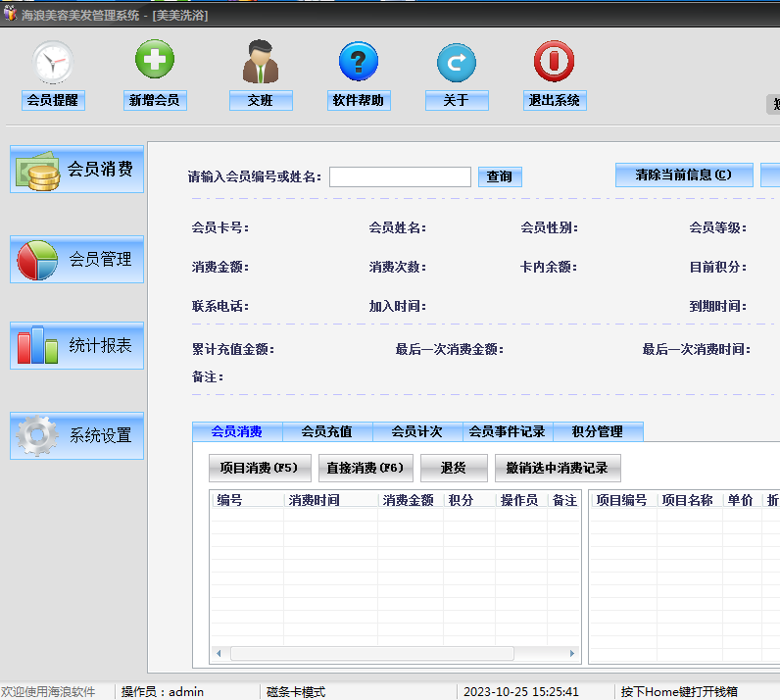Select the 交班 person icon
This screenshot has width=780, height=700.
click(x=261, y=61)
